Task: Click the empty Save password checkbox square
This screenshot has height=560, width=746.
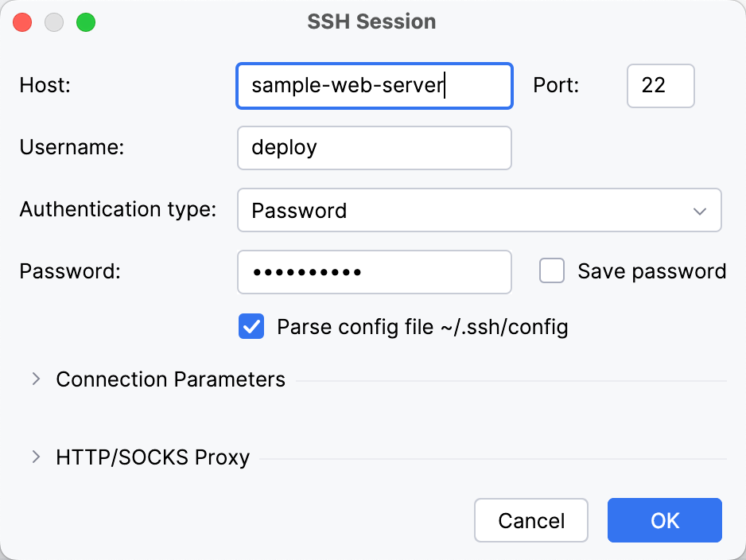Action: (551, 270)
